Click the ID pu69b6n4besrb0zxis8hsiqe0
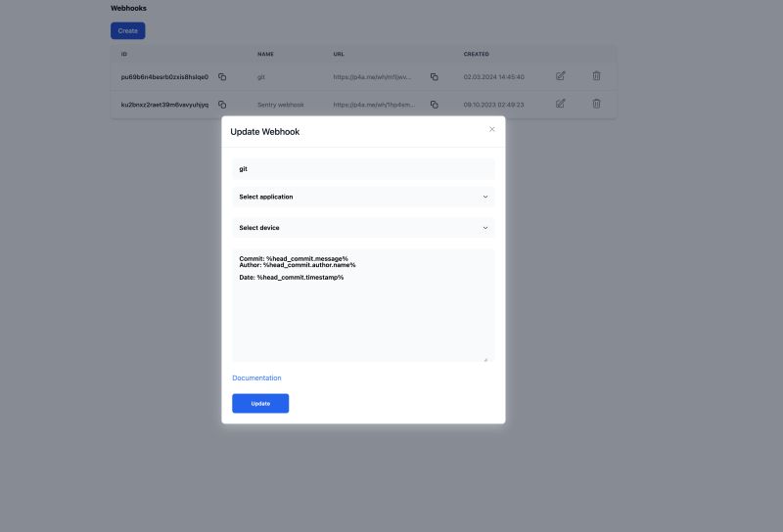Image resolution: width=783 pixels, height=532 pixels. click(164, 77)
